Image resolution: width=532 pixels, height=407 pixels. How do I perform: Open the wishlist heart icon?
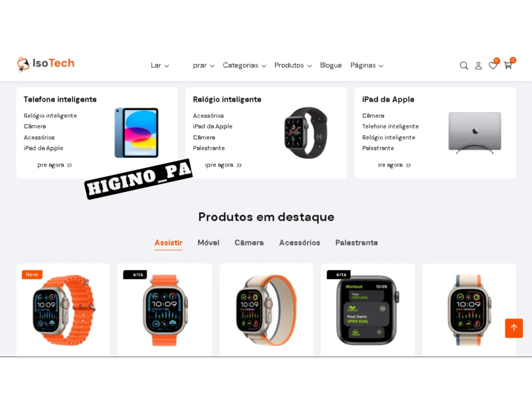[493, 66]
